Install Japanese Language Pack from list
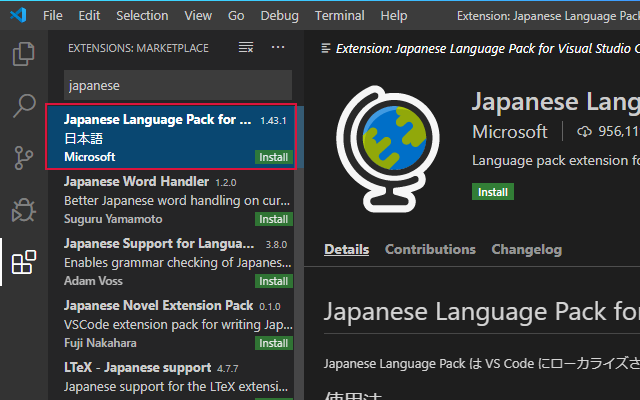This screenshot has width=640, height=400. tap(273, 157)
